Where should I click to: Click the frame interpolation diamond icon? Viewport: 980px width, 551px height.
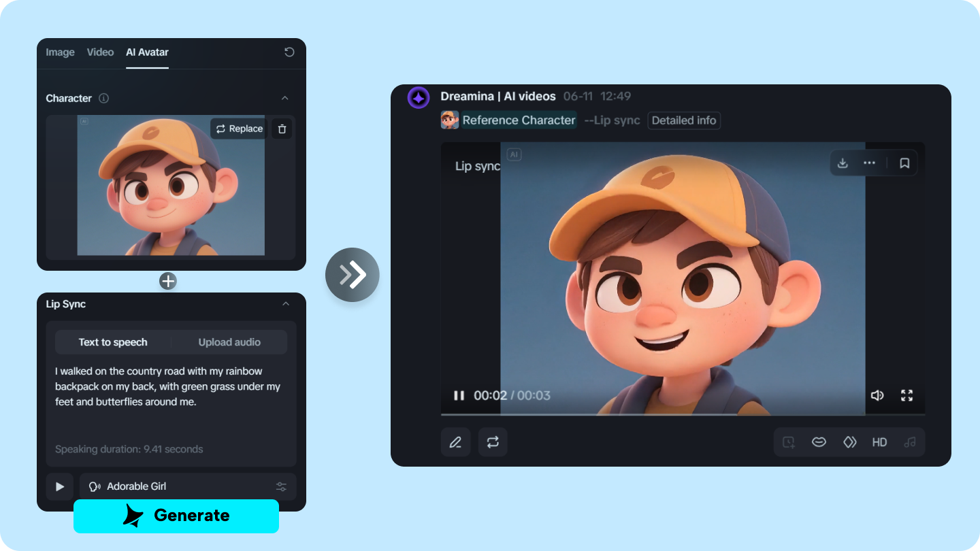[849, 442]
